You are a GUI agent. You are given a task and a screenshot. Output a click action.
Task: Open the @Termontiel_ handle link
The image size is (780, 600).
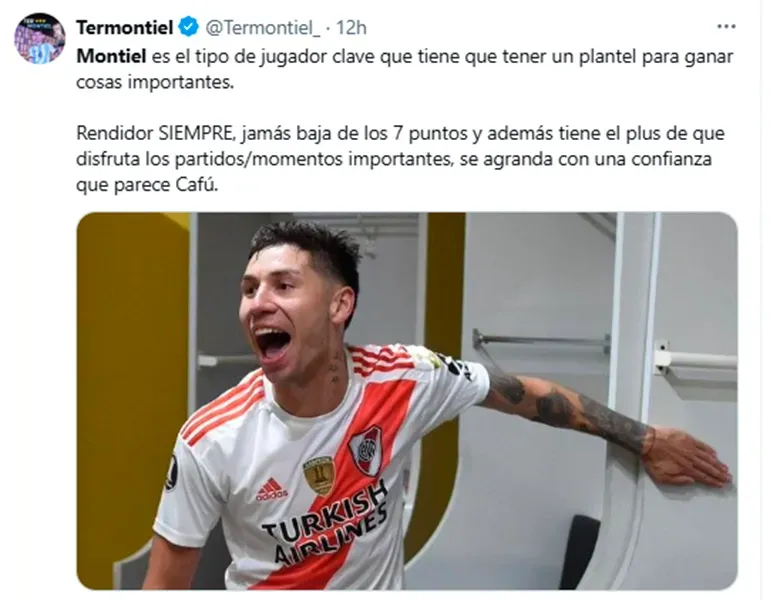coord(263,28)
